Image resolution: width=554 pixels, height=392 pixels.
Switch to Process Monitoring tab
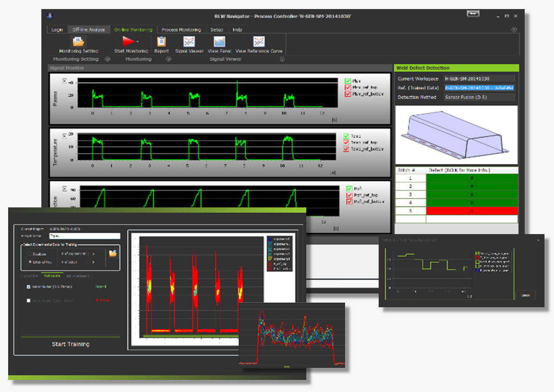[181, 30]
